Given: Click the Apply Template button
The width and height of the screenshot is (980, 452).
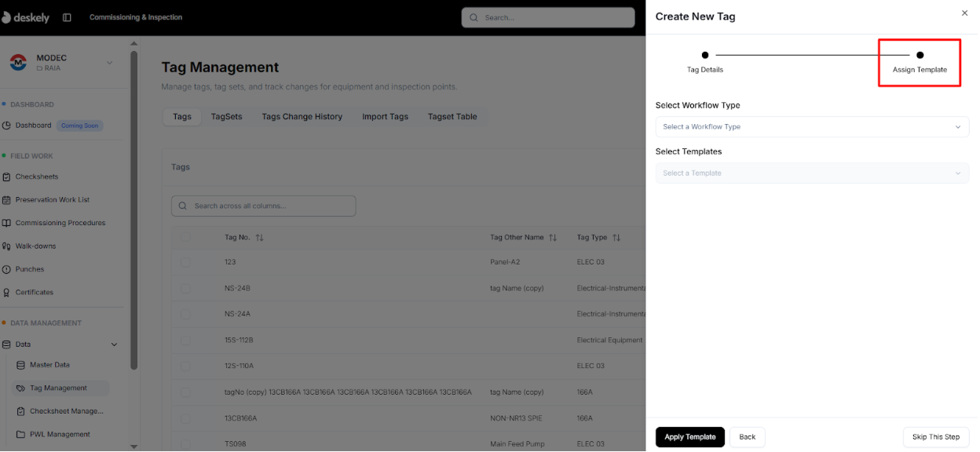Looking at the screenshot, I should (x=689, y=437).
